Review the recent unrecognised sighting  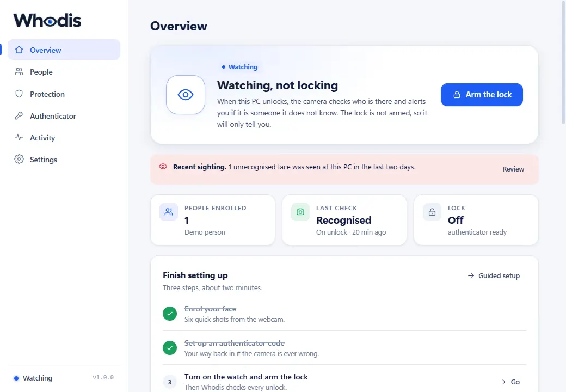coord(513,169)
